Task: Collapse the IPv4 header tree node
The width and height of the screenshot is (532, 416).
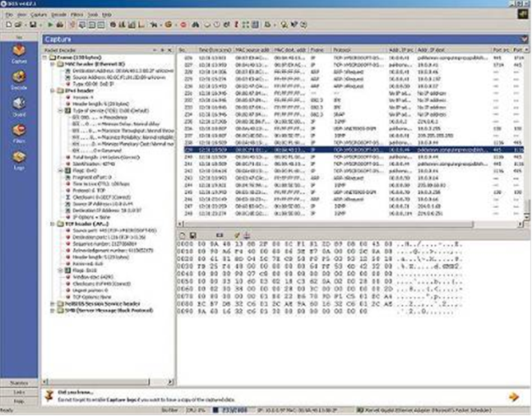Action: pos(53,90)
